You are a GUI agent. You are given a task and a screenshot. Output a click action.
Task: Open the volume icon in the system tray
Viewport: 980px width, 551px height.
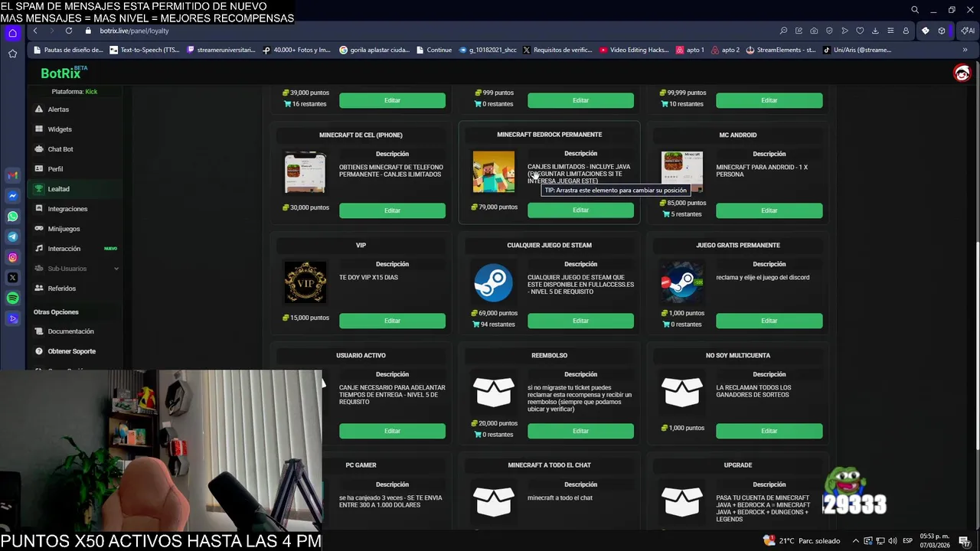pyautogui.click(x=893, y=541)
